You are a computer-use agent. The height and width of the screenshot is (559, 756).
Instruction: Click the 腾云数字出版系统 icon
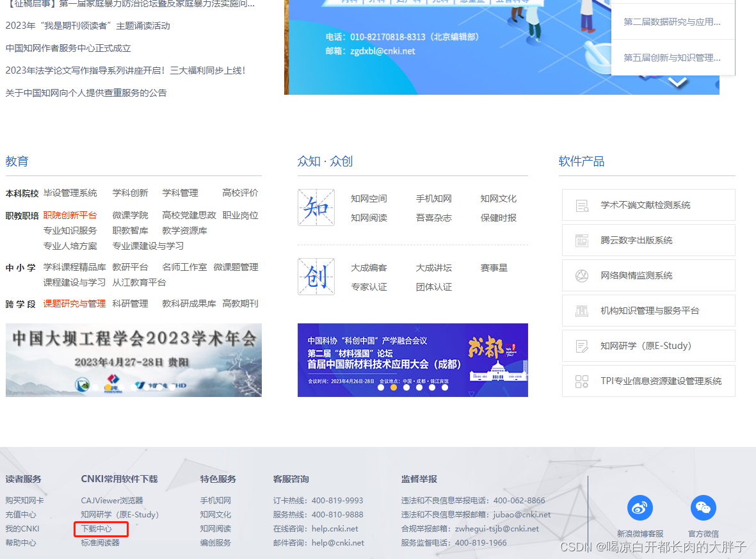coord(583,240)
